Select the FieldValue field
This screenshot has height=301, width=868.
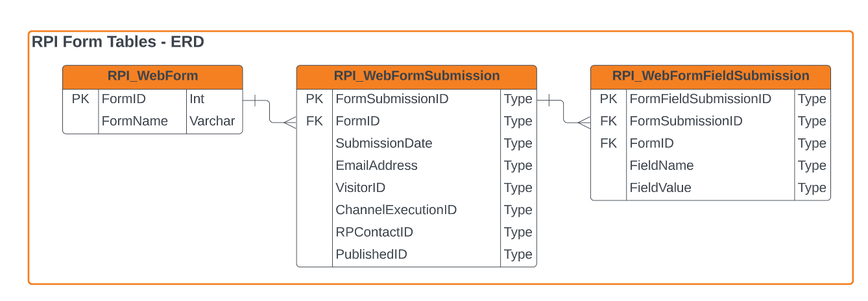(x=660, y=187)
